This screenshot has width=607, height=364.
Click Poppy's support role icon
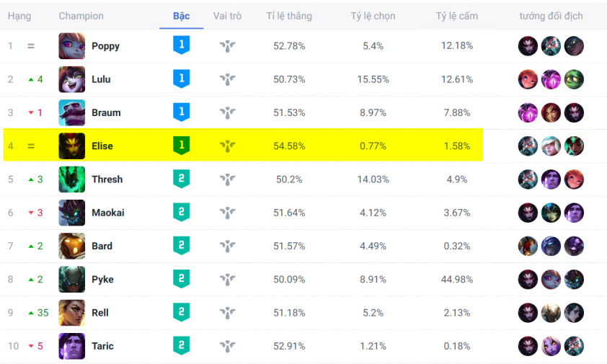(227, 46)
